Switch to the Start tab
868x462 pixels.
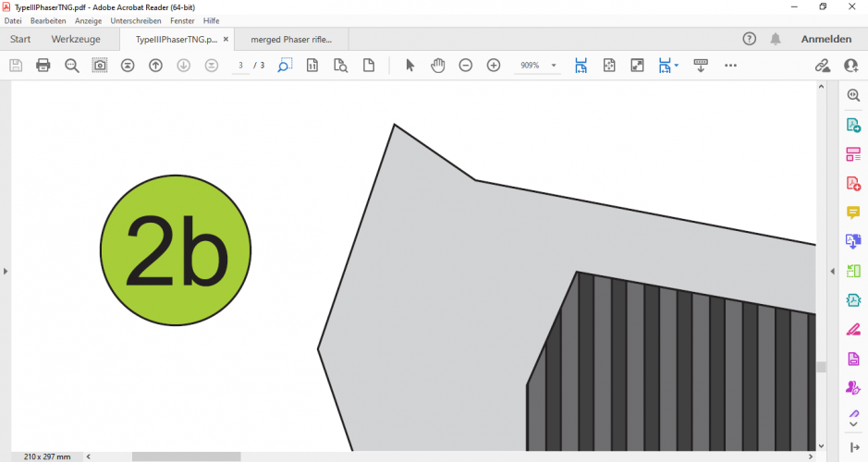click(20, 39)
